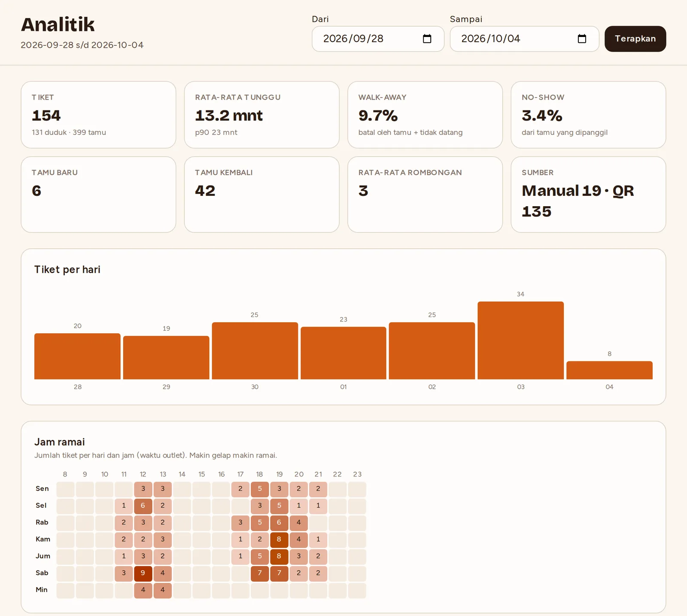This screenshot has width=687, height=616.
Task: Select the bar for day 29 with 19 tickets
Action: [166, 357]
